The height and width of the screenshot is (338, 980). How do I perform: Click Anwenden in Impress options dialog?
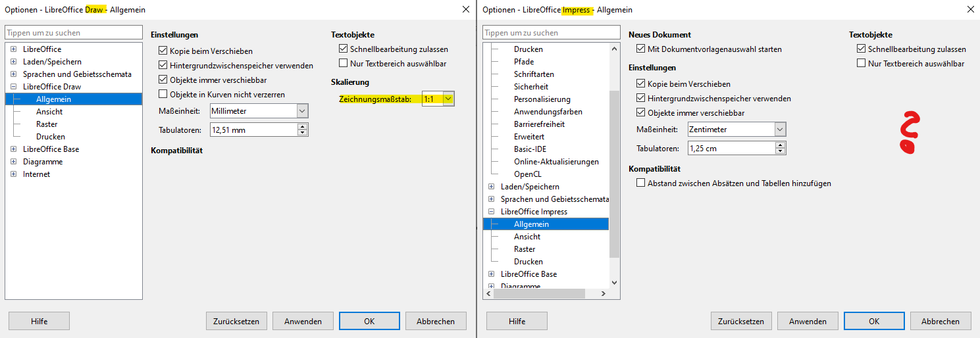tap(808, 321)
